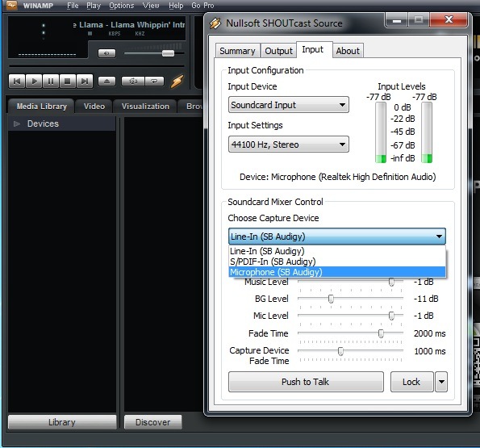Click the SHOUTcast Source title bar icon

pyautogui.click(x=215, y=23)
